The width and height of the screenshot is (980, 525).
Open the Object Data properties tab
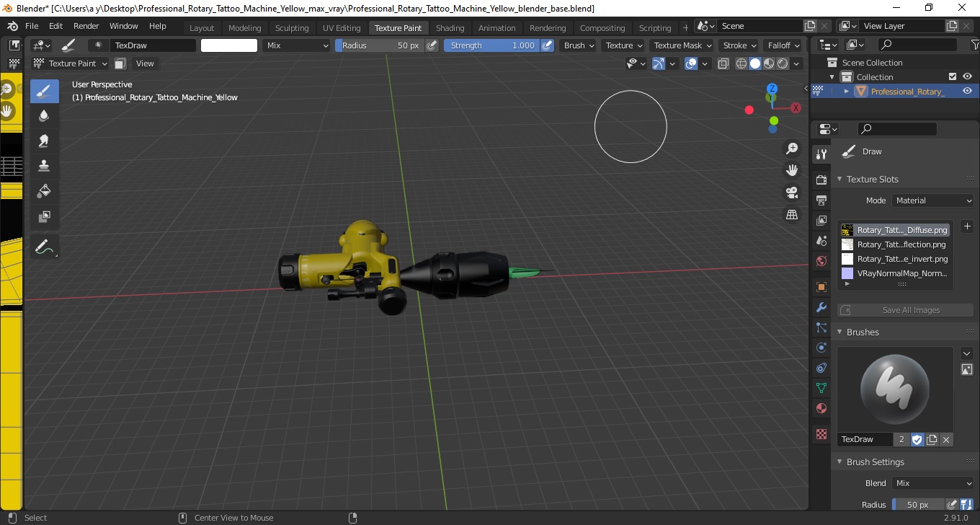point(821,388)
